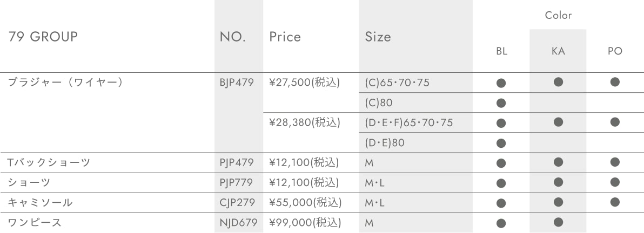Viewport: 644px width, 233px height.
Task: Click the BL dot for キャミソール
Action: point(501,203)
